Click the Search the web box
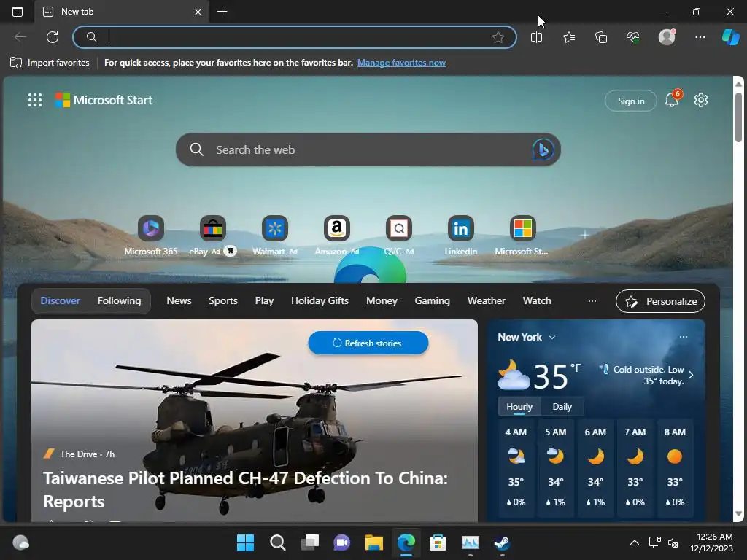The image size is (747, 560). click(x=368, y=149)
